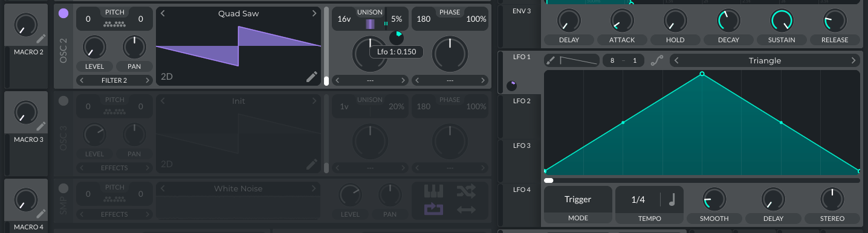
Task: Click the Macro 4 edit pencil icon
Action: (x=41, y=214)
